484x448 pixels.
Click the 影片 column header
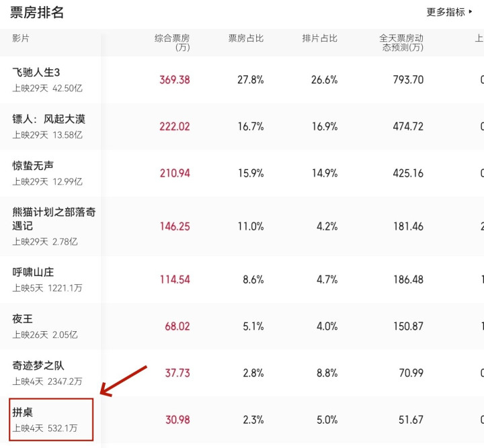click(x=21, y=38)
